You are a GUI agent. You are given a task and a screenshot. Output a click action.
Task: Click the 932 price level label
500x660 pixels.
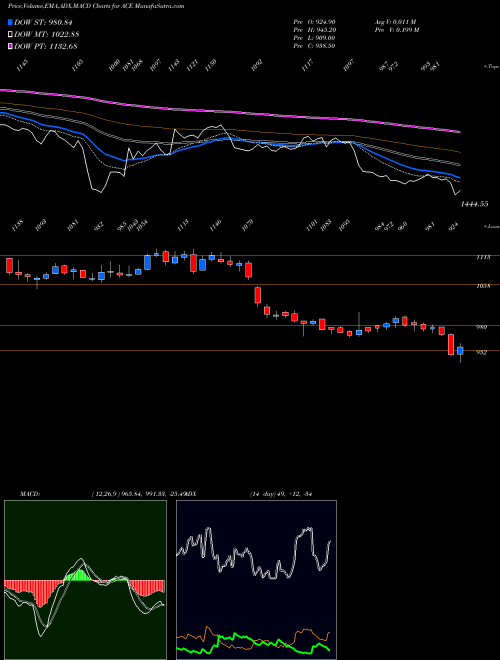tap(481, 353)
